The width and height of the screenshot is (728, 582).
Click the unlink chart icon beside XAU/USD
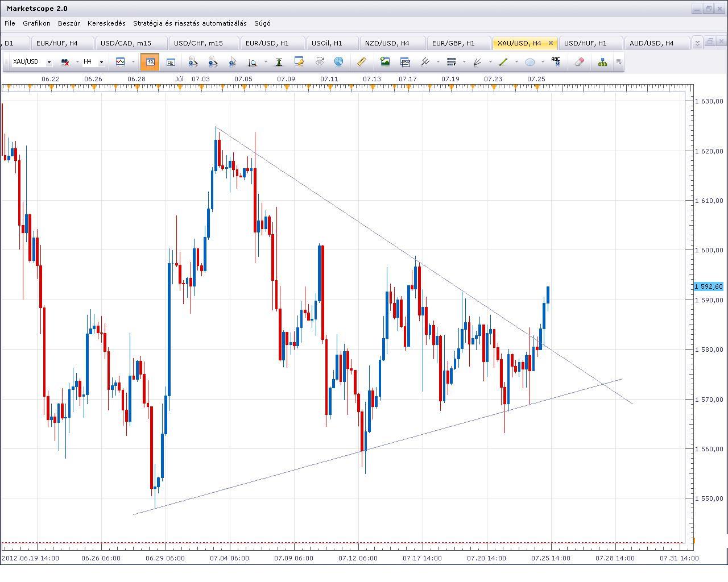pos(65,62)
